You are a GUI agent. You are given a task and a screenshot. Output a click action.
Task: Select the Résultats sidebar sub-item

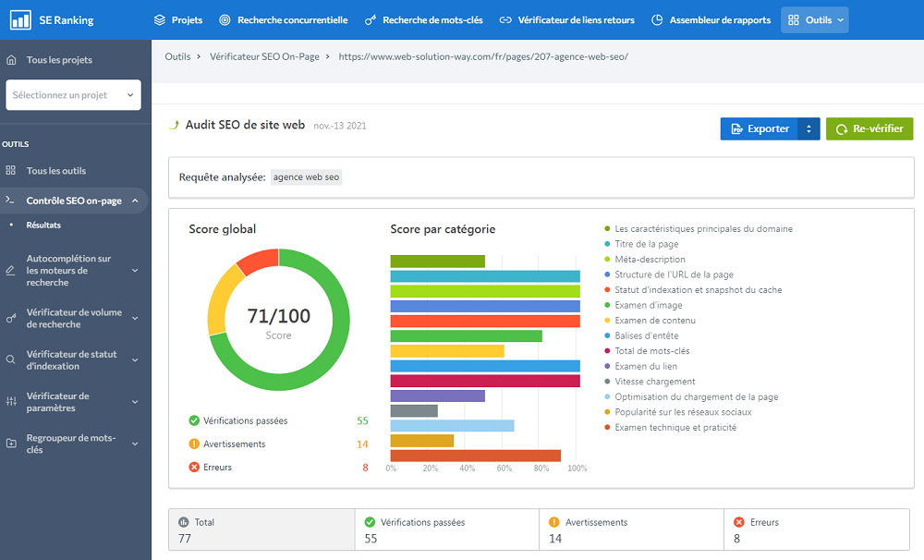click(x=43, y=225)
